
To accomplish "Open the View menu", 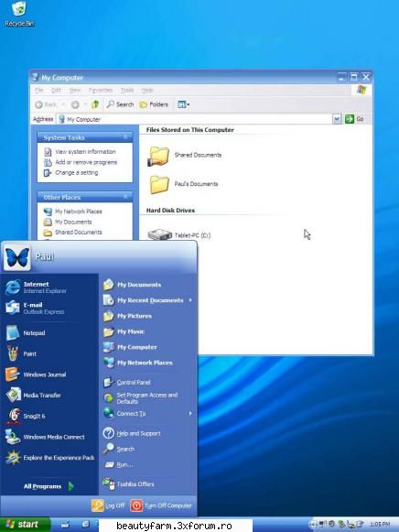I will tap(75, 90).
